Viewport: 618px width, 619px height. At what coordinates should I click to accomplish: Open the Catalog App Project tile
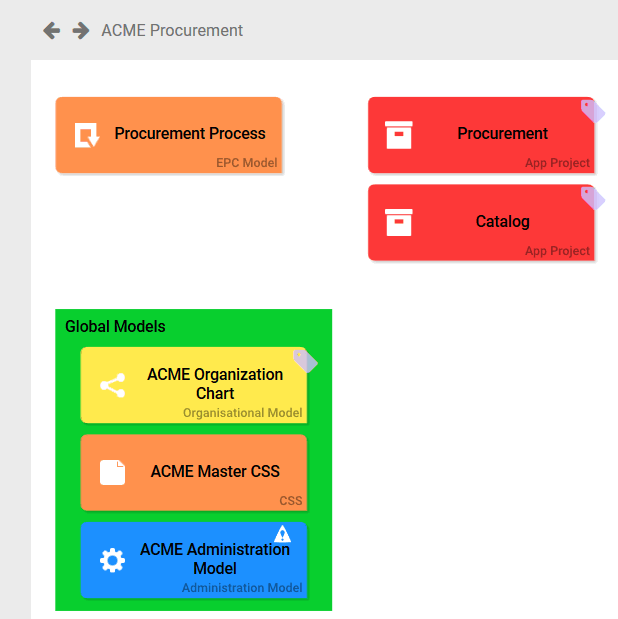502,222
